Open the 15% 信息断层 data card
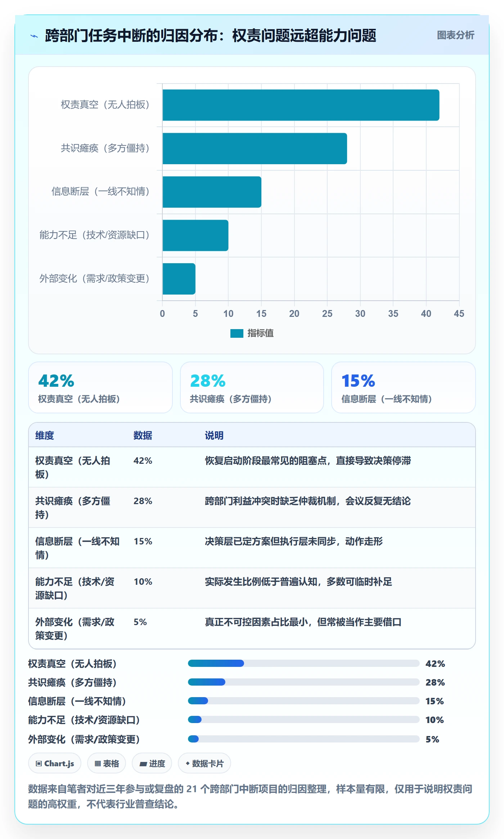 pyautogui.click(x=404, y=387)
